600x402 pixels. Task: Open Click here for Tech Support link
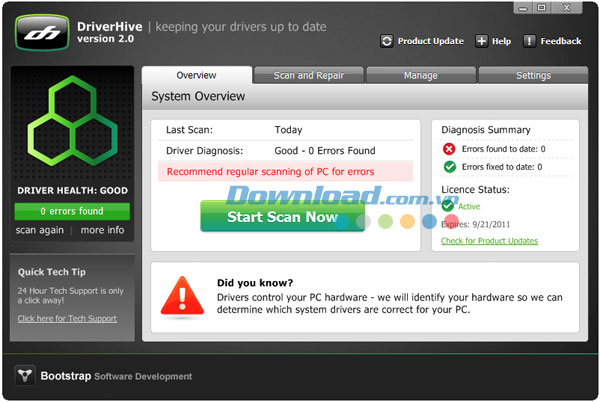click(67, 319)
